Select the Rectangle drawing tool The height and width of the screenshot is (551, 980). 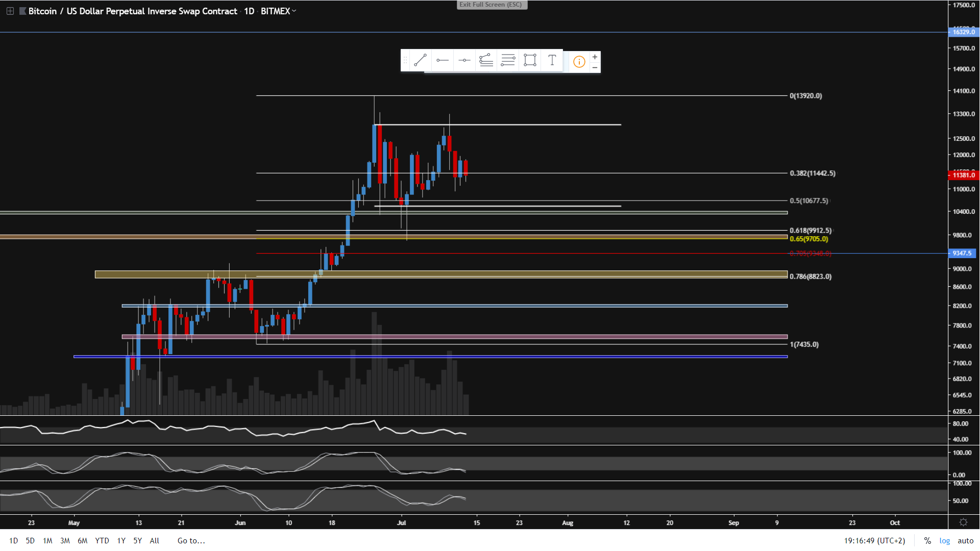pos(530,61)
